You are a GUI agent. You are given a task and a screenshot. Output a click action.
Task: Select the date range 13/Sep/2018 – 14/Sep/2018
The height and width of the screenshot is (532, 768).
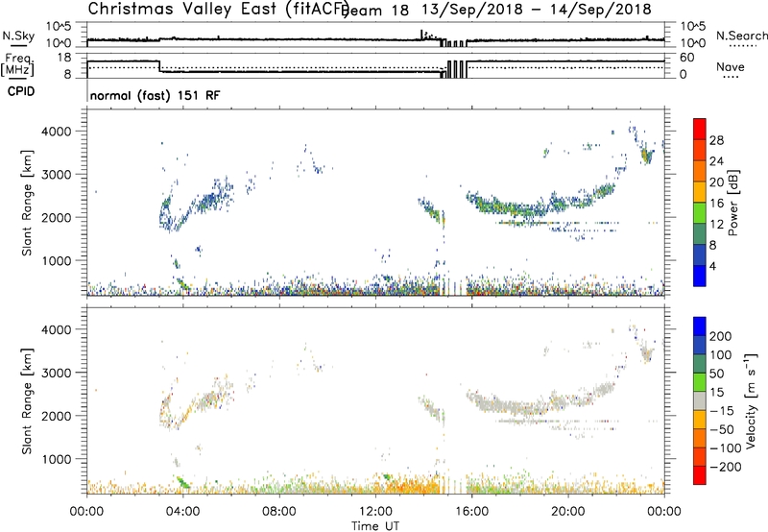pos(537,9)
